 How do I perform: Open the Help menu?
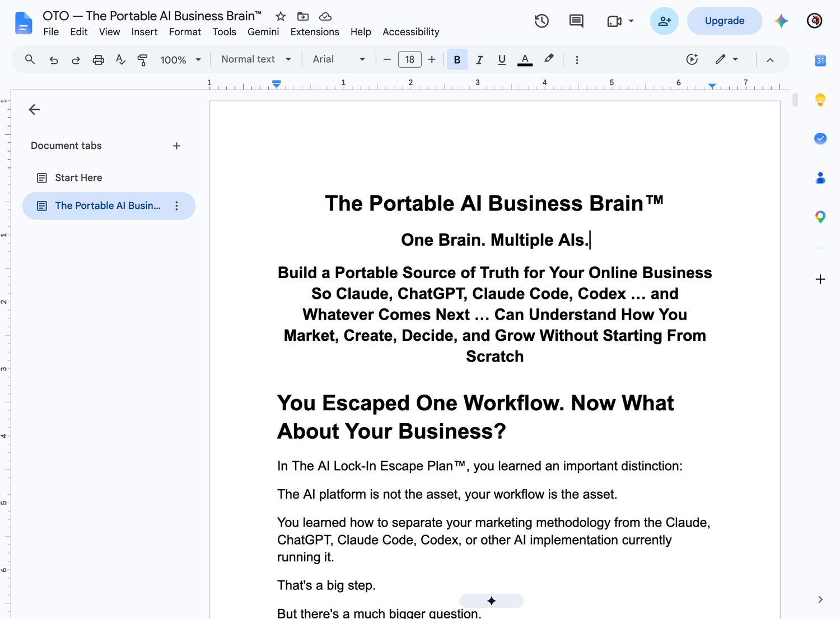(x=361, y=32)
